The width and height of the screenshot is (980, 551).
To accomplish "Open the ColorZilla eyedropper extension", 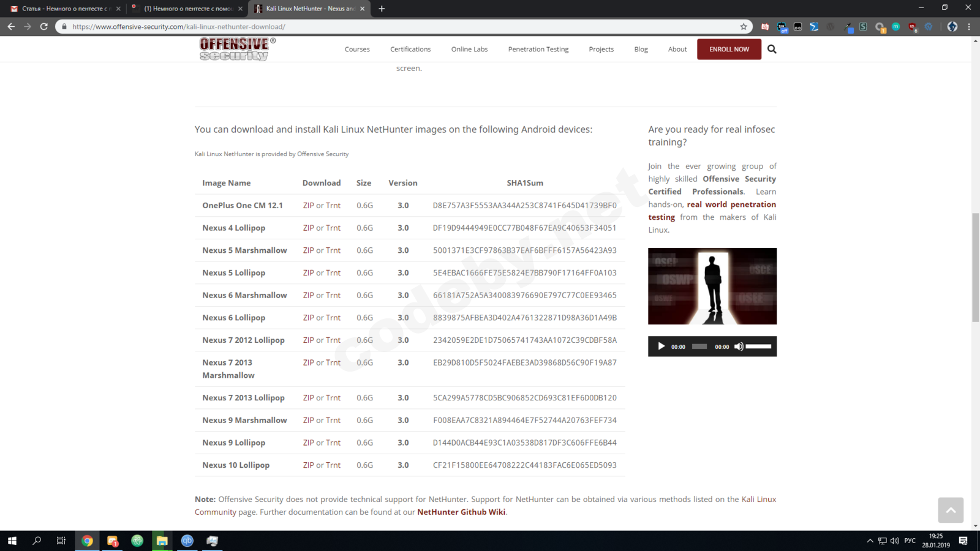I will 848,26.
